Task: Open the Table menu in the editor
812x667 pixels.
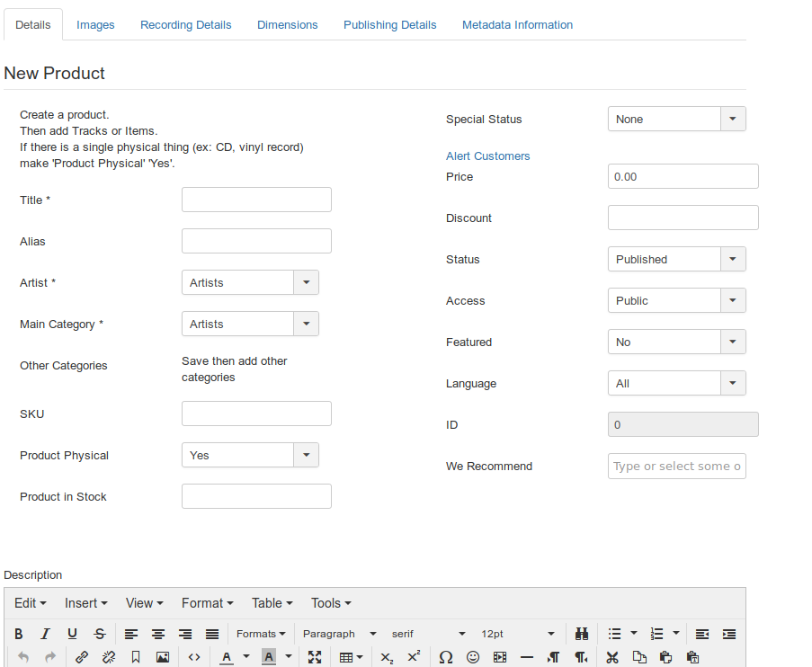Action: click(x=271, y=603)
